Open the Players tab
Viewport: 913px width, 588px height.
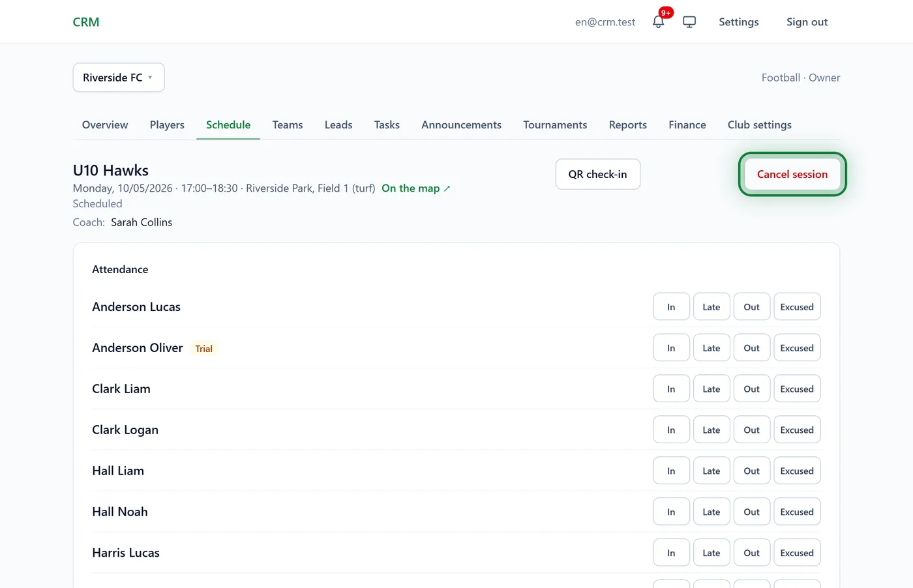pyautogui.click(x=167, y=125)
